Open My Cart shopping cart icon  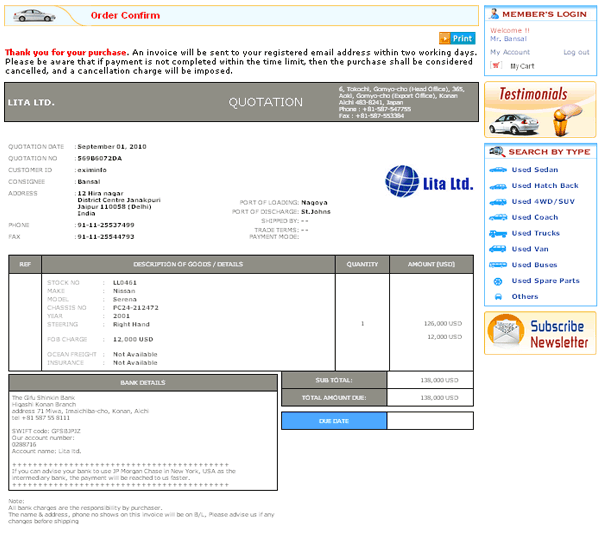click(x=496, y=66)
